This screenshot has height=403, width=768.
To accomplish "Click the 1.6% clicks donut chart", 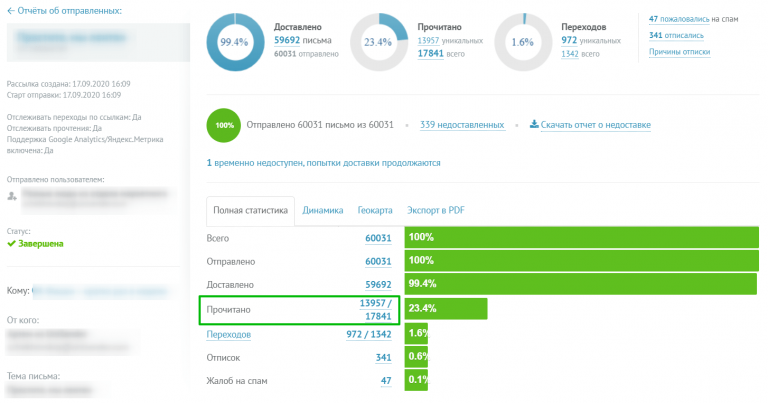I will 523,42.
